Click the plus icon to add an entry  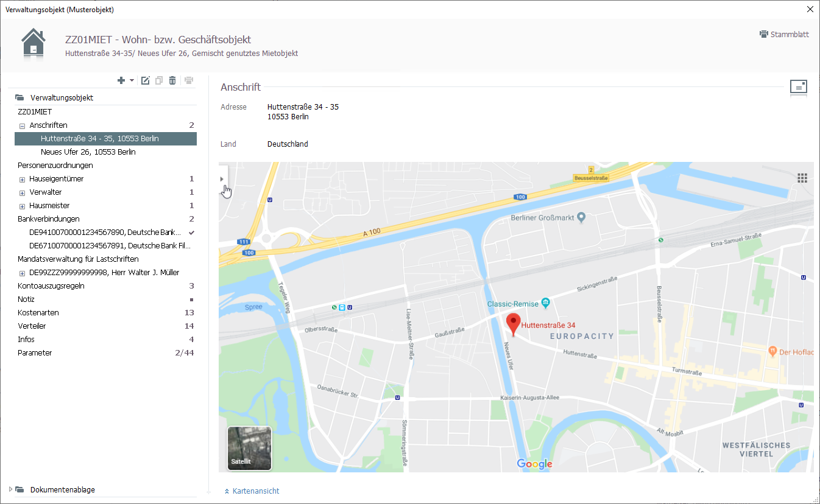[121, 80]
